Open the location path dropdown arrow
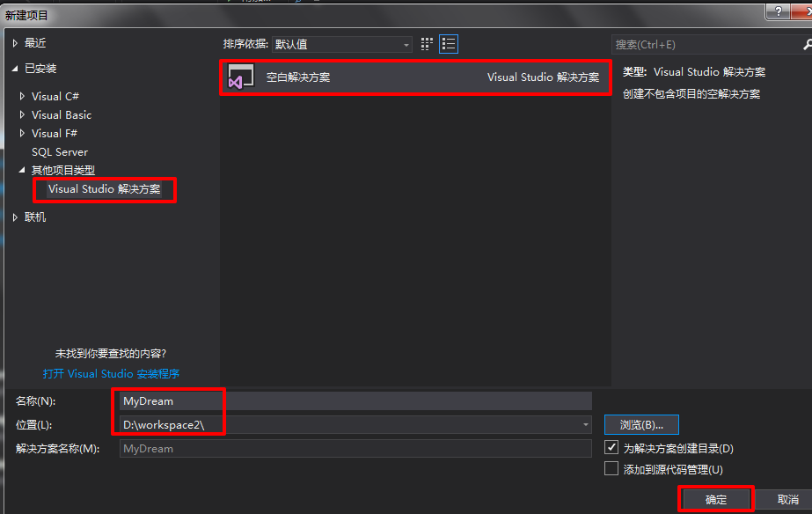 [585, 425]
